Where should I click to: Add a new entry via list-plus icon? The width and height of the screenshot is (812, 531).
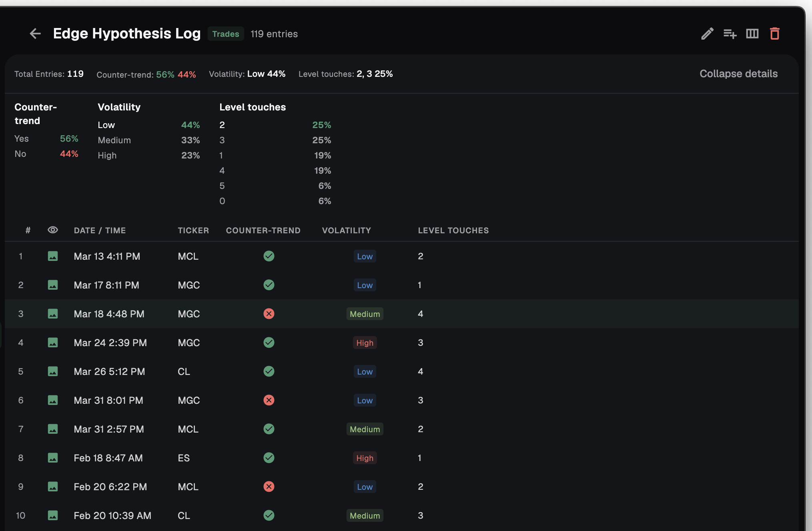click(730, 34)
